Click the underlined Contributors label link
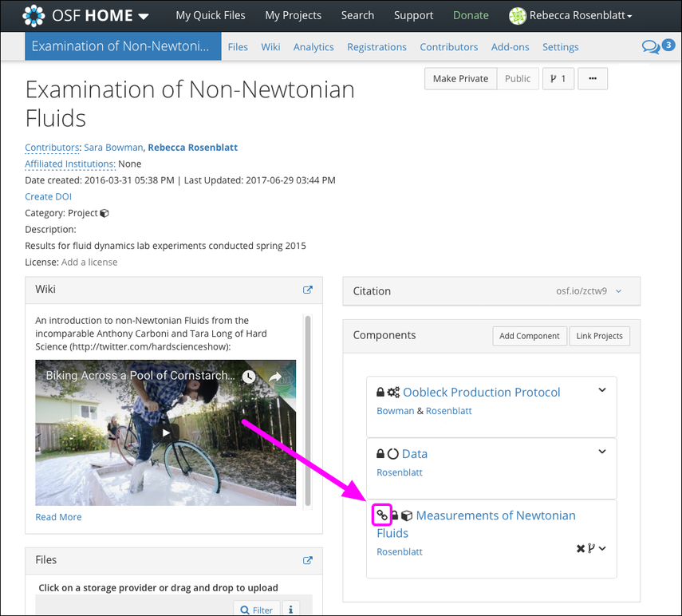The width and height of the screenshot is (682, 616). pyautogui.click(x=52, y=148)
